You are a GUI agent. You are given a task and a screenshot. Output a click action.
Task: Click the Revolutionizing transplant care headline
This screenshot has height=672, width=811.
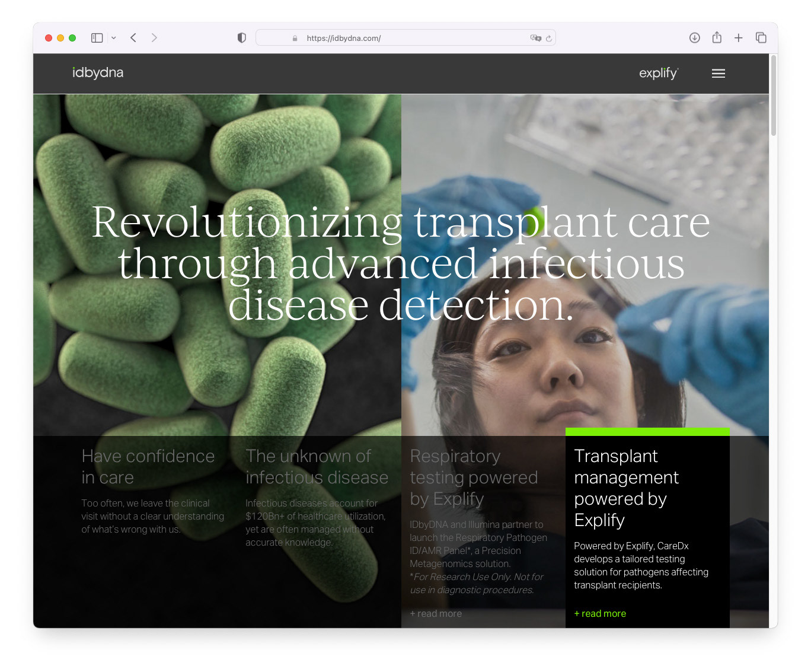[x=401, y=263]
